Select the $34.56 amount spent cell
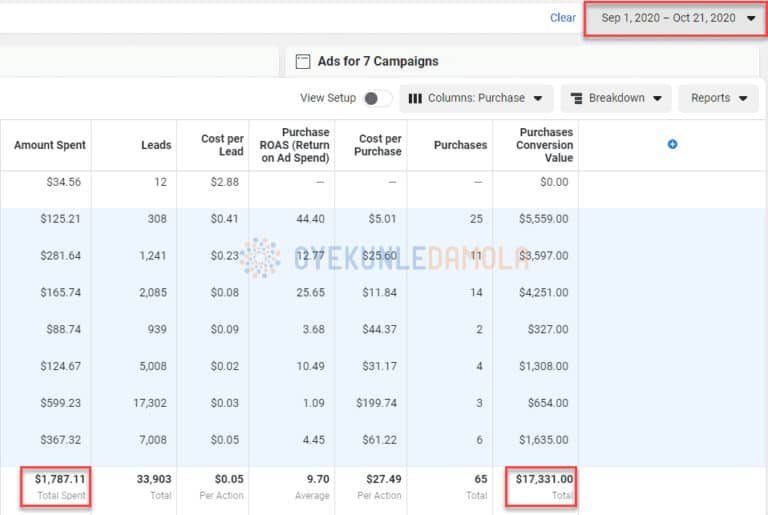768x515 pixels. click(64, 182)
